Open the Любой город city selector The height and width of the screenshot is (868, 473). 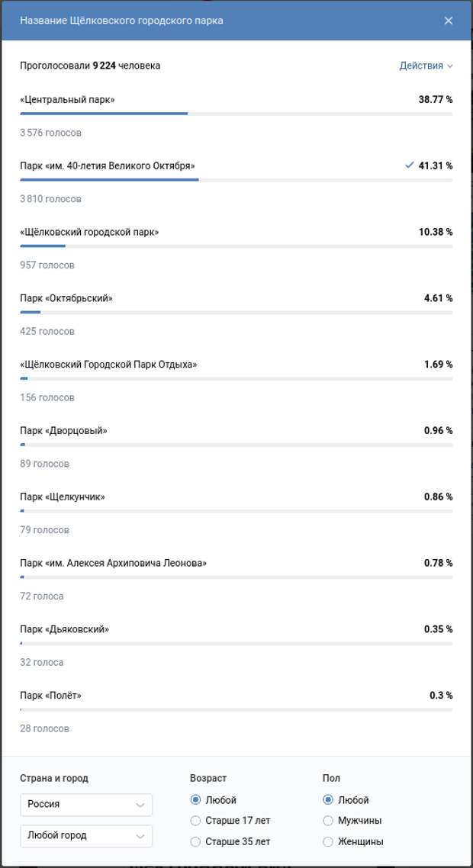86,836
